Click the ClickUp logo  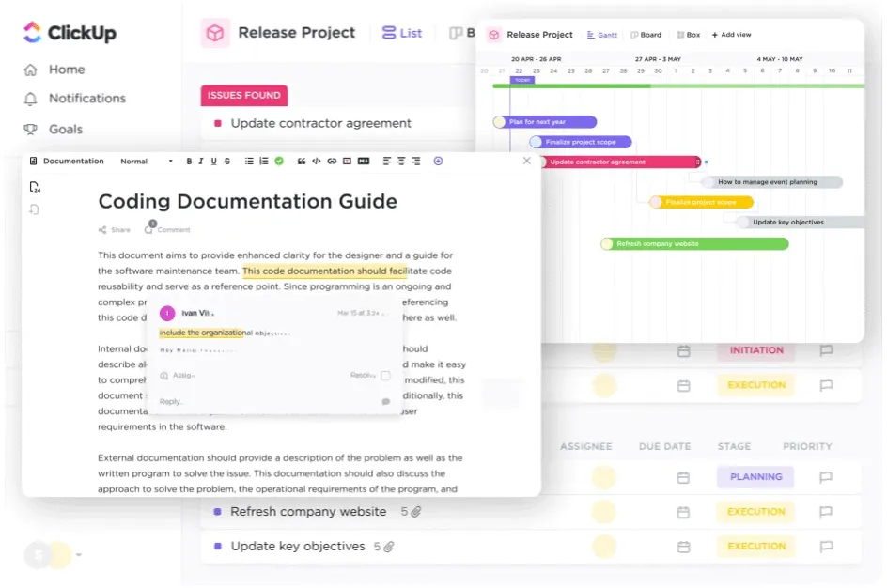70,32
